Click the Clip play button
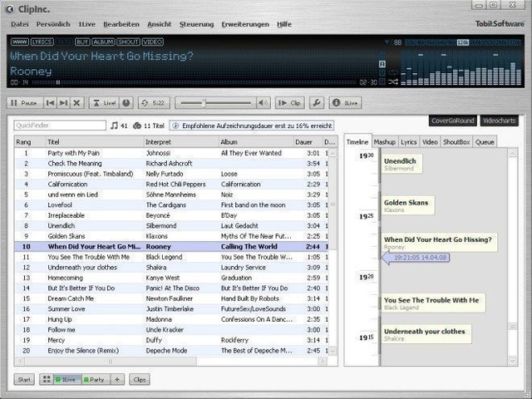532x399 pixels. [x=289, y=103]
